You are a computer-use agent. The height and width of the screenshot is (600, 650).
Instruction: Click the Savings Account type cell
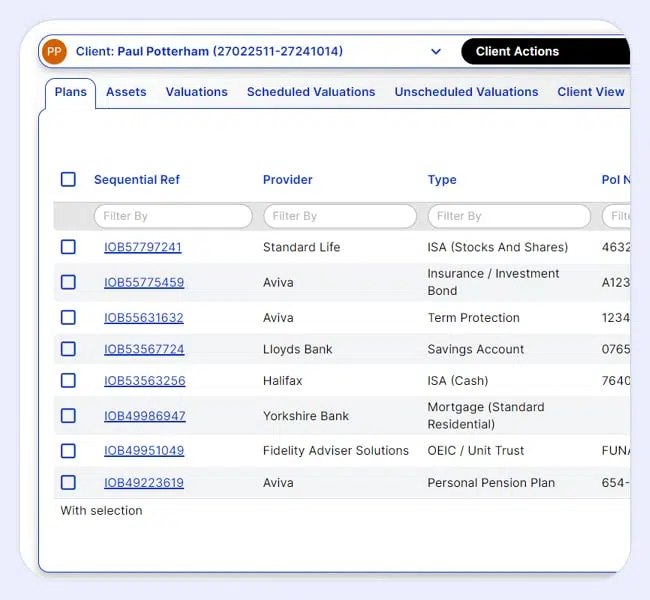pos(476,349)
